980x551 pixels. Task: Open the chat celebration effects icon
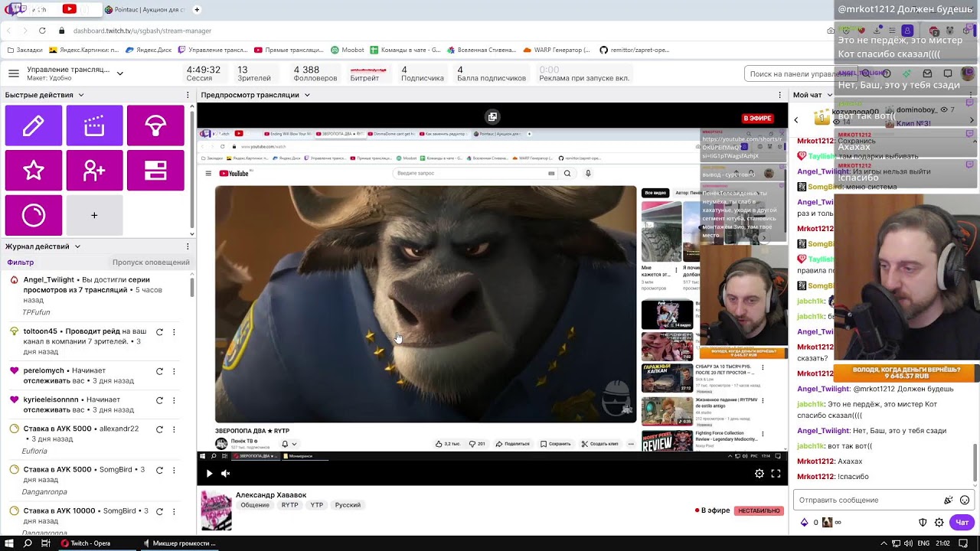[x=949, y=500]
